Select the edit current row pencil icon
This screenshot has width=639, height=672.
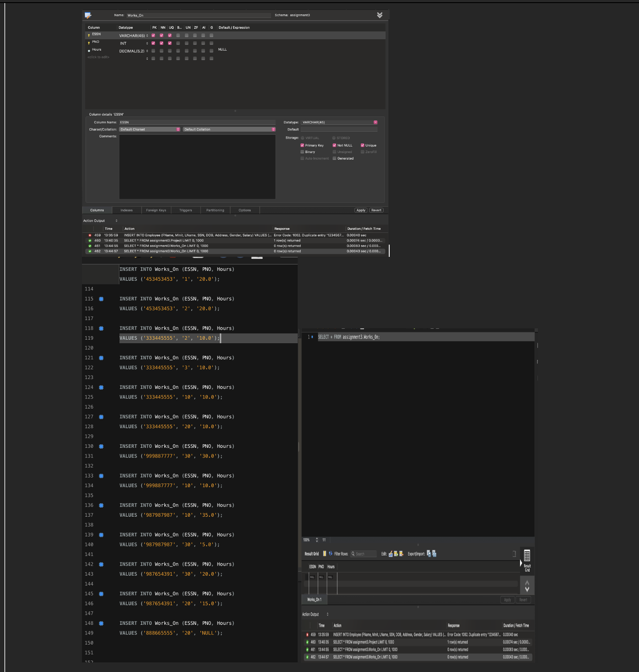coord(391,554)
